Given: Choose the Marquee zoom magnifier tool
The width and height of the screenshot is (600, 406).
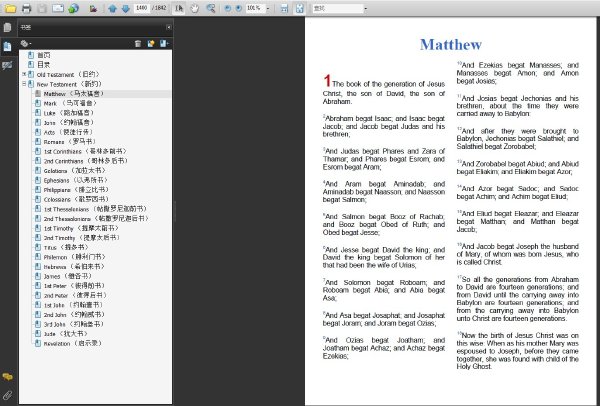Looking at the screenshot, I should (x=210, y=8).
